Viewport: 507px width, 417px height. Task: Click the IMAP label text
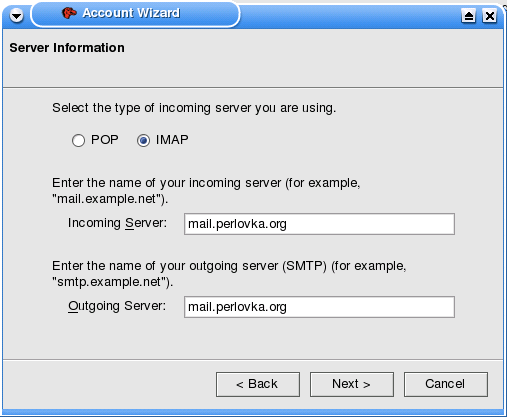tap(172, 140)
